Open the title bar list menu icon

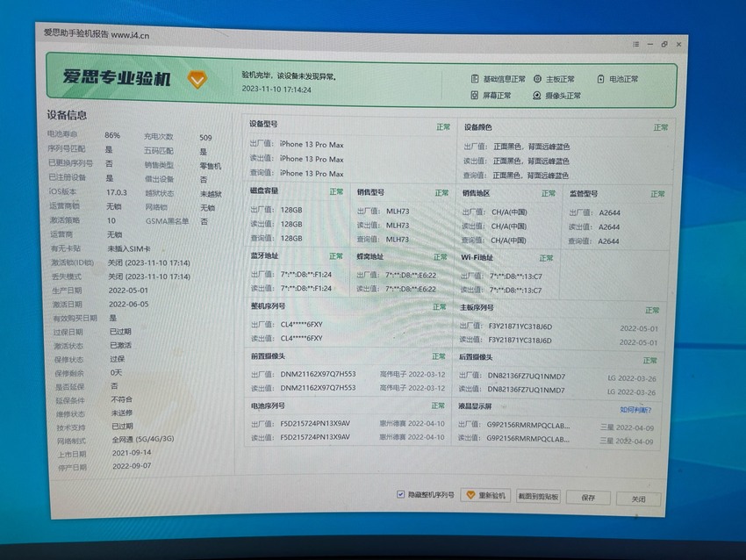[x=635, y=44]
